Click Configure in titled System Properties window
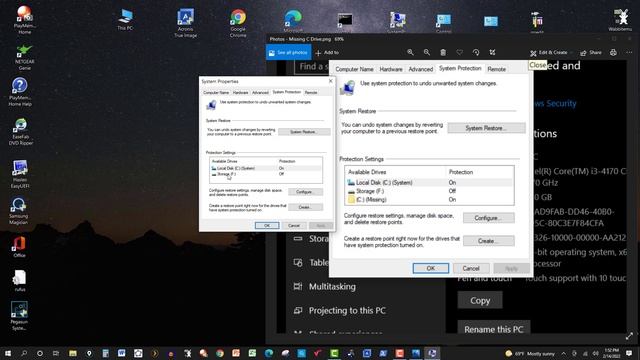Viewport: 640px width, 360px height. click(305, 192)
